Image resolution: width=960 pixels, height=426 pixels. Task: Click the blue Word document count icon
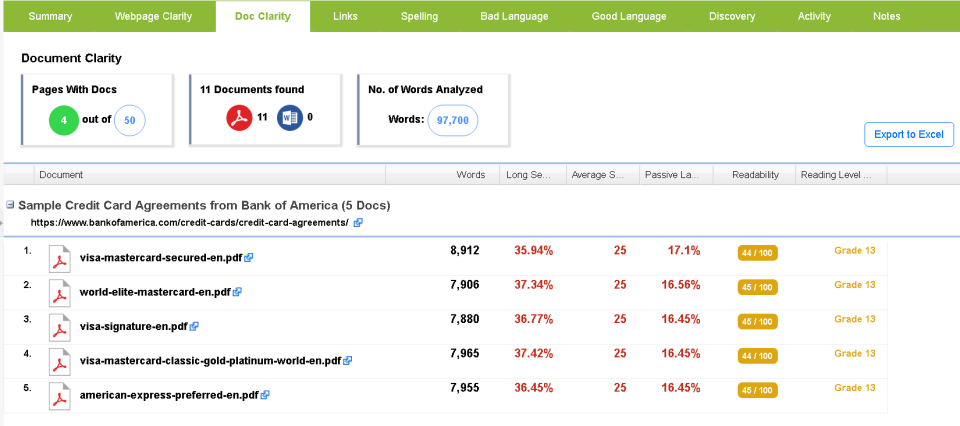[289, 118]
